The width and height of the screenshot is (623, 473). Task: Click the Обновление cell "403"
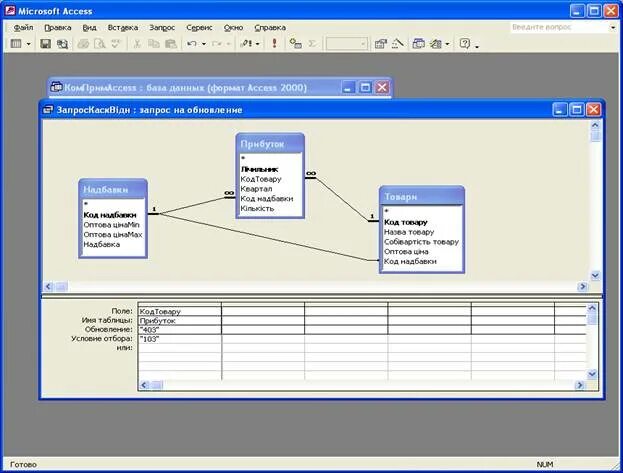pos(180,330)
